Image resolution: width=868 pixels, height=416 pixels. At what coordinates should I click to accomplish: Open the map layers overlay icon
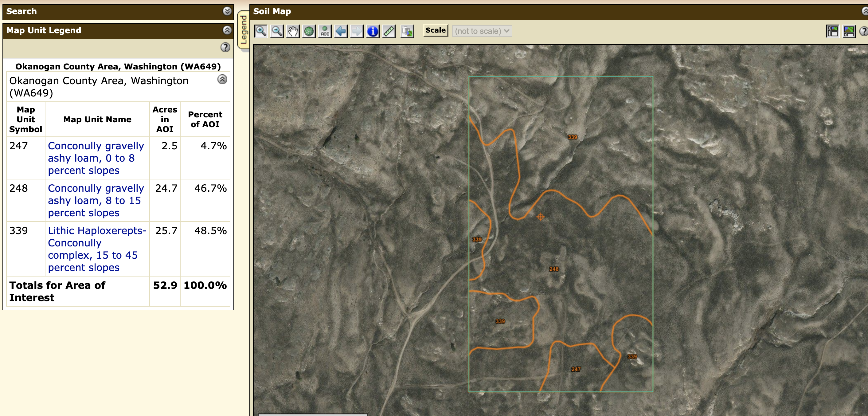407,31
